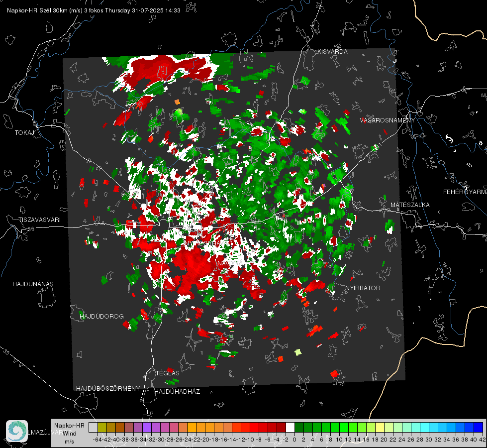Image resolution: width=487 pixels, height=448 pixels.
Task: Select the TISZAVASVÁRI city label
Action: (x=39, y=220)
